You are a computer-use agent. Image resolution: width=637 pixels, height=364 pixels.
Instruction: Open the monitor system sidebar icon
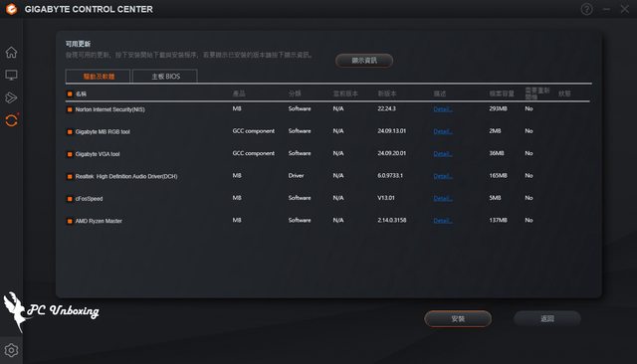pos(11,75)
